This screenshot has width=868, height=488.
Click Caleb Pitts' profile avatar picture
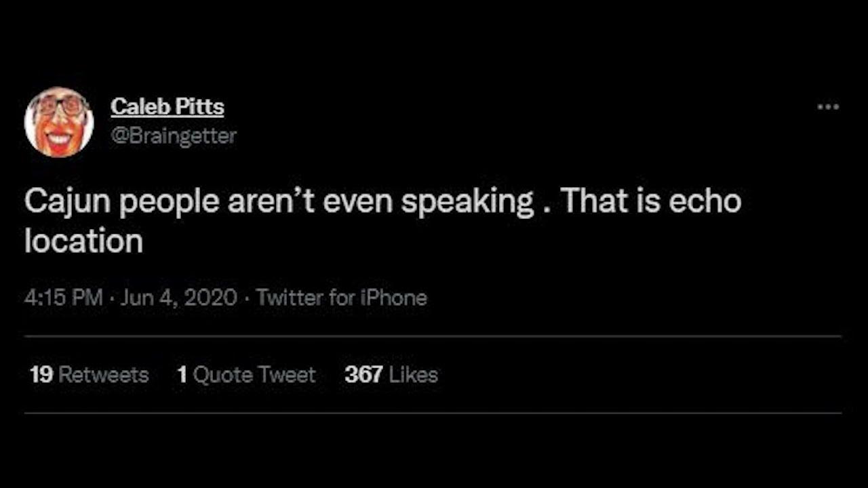[x=59, y=122]
